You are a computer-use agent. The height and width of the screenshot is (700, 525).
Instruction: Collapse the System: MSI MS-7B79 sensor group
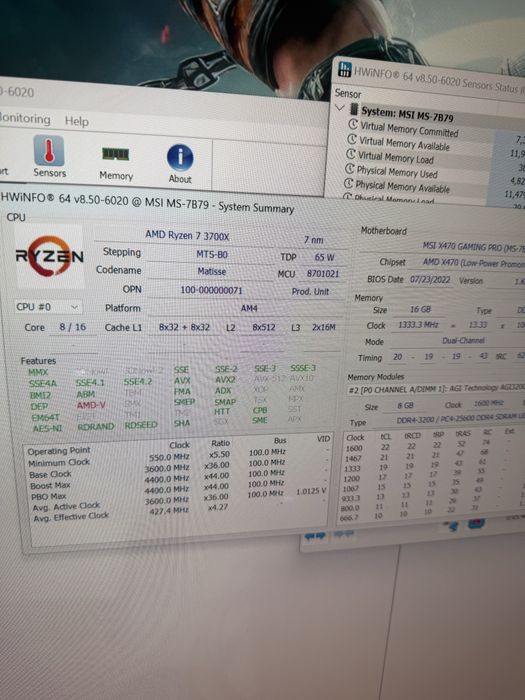coord(340,107)
